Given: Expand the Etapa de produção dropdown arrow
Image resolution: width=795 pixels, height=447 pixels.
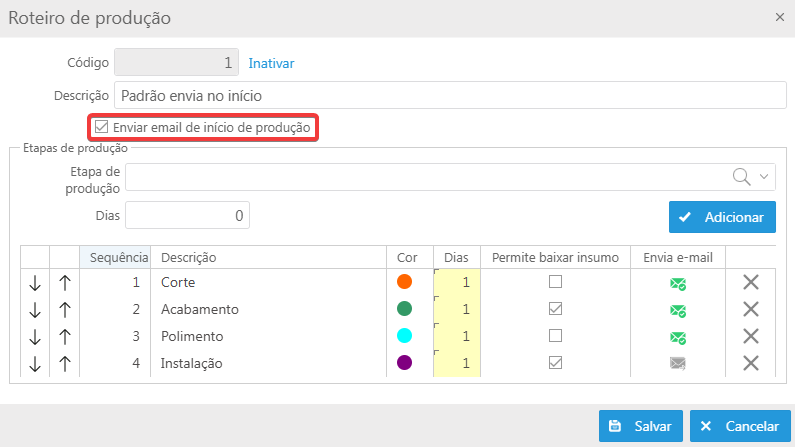Looking at the screenshot, I should pyautogui.click(x=765, y=176).
